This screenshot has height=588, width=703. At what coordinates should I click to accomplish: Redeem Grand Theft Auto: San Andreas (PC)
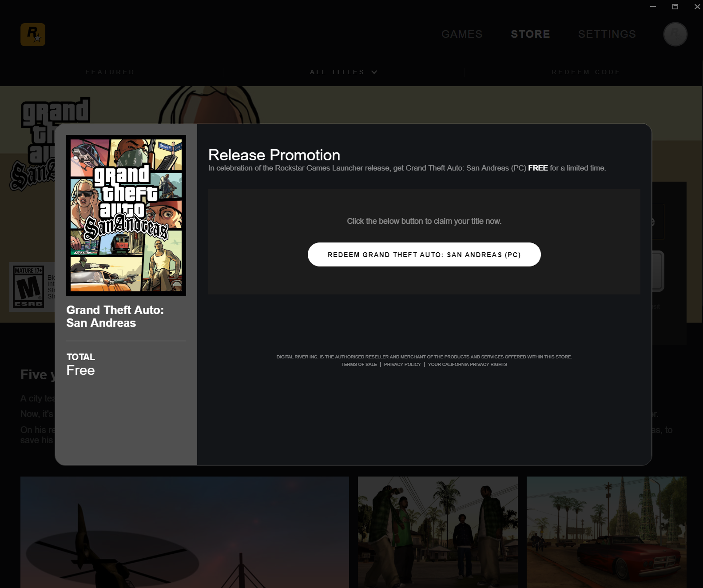[x=424, y=254]
